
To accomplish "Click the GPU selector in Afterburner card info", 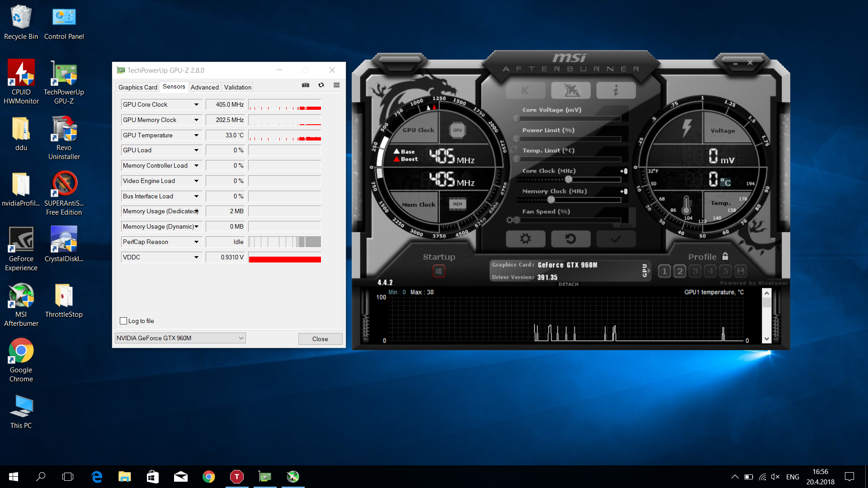I will (645, 270).
